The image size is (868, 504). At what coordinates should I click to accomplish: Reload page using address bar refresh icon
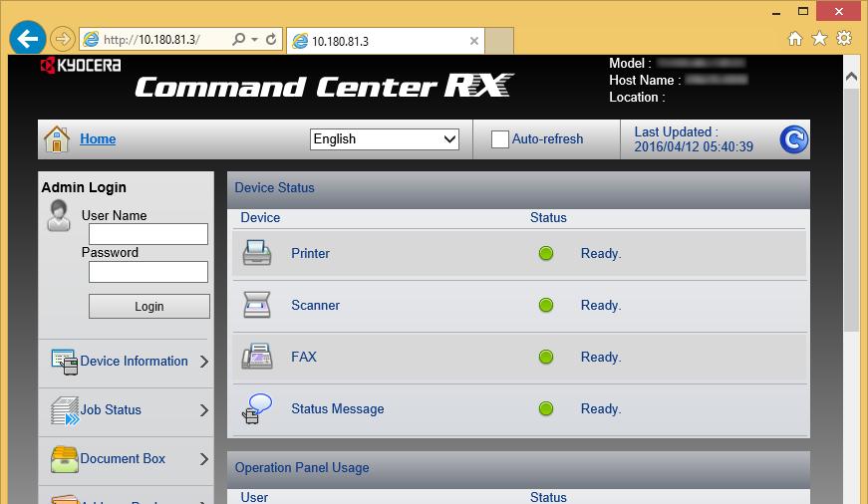tap(271, 39)
